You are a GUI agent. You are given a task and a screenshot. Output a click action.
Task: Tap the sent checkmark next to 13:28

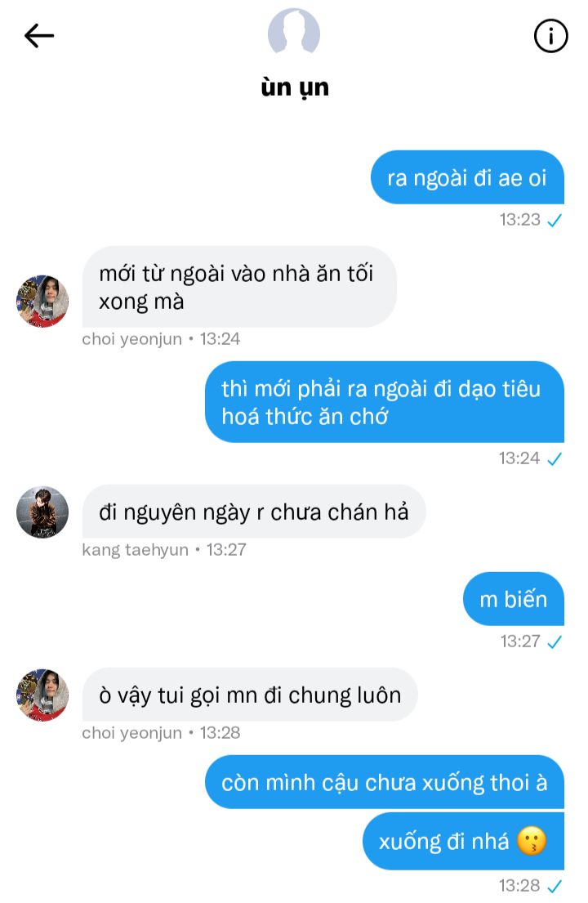[x=554, y=886]
